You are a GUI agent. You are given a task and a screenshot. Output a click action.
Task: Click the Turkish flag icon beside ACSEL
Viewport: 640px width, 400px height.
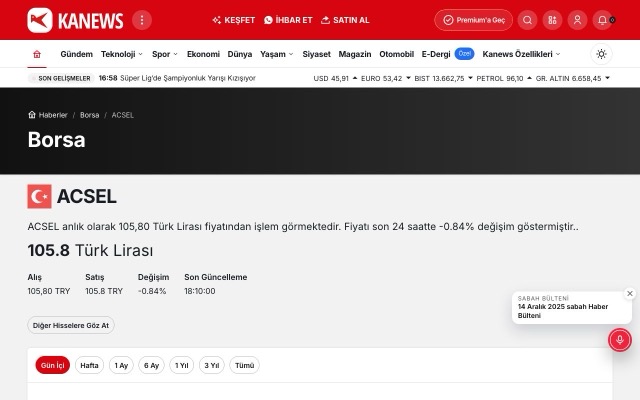coord(39,196)
